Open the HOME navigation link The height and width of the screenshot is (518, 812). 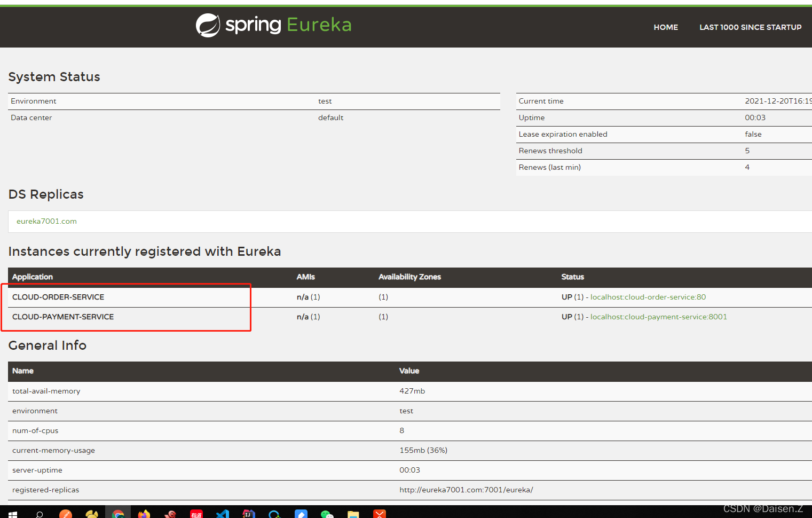[x=666, y=27]
